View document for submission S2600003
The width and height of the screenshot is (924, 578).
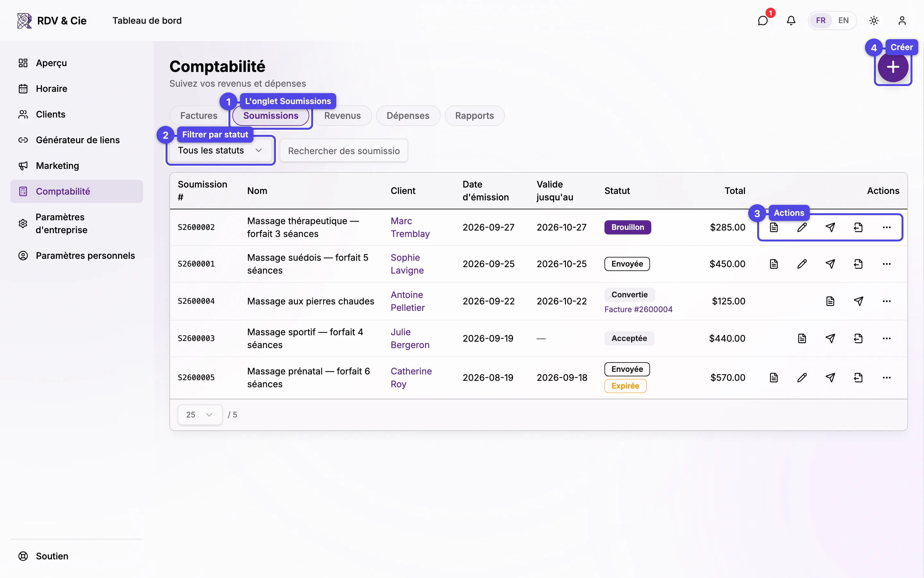click(x=802, y=338)
